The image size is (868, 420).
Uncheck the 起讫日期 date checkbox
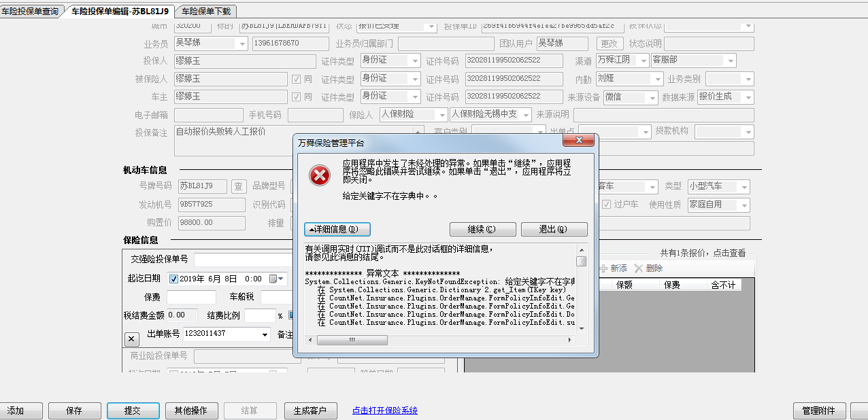173,279
